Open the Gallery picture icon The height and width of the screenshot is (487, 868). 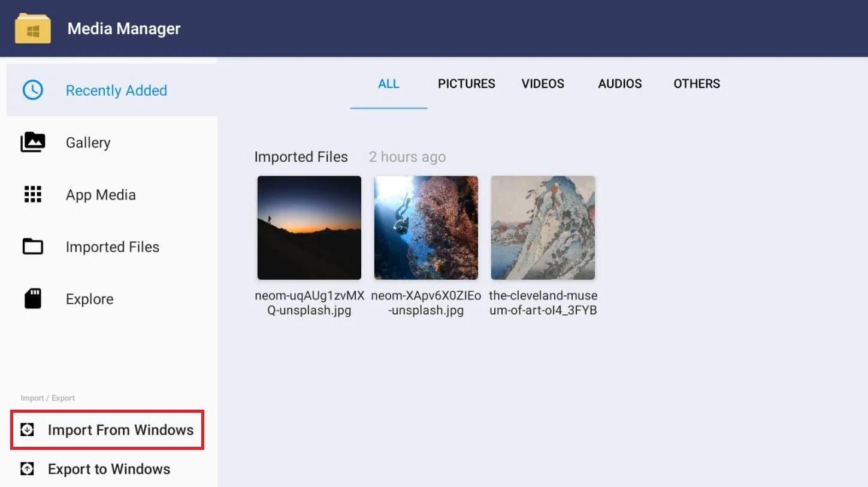tap(33, 142)
